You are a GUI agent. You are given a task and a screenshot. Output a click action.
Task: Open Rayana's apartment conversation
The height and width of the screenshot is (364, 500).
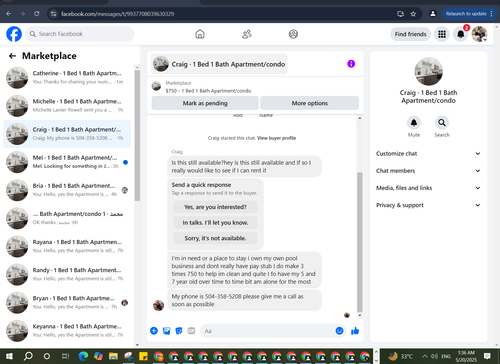coord(67,246)
